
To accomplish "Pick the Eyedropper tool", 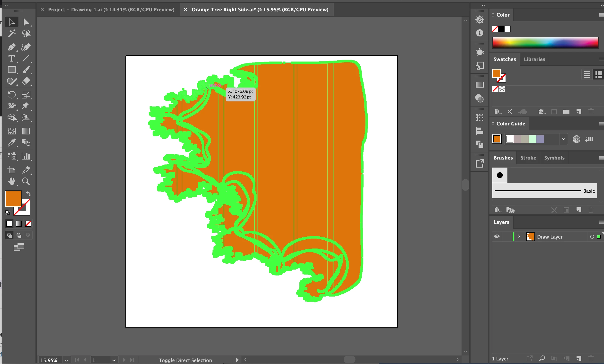I will (11, 143).
